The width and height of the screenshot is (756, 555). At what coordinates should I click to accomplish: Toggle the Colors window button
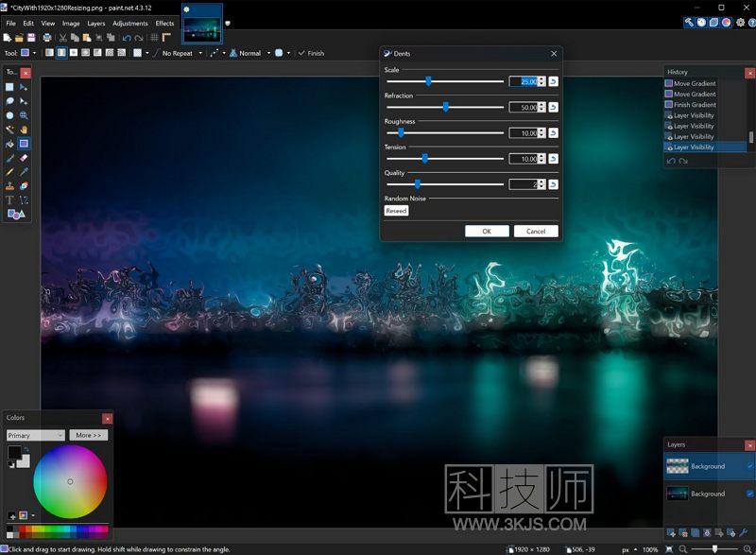tap(726, 23)
